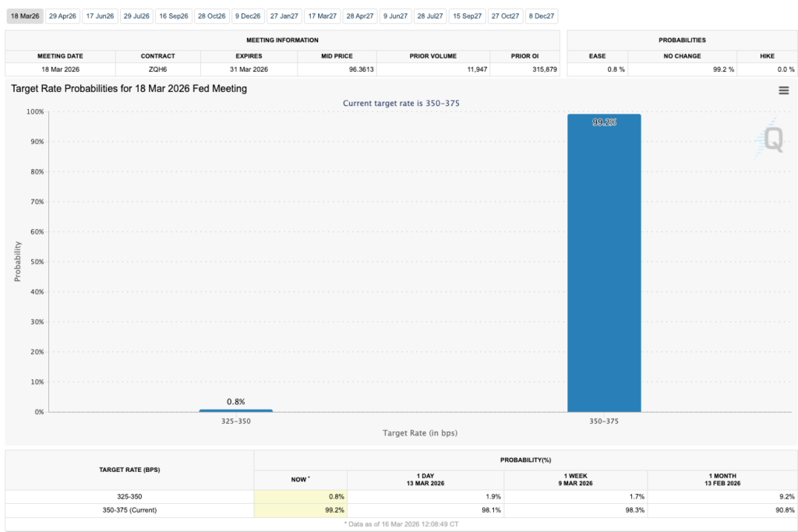The height and width of the screenshot is (532, 798).
Task: Switch to the 29 Apr26 meeting tab
Action: (62, 16)
